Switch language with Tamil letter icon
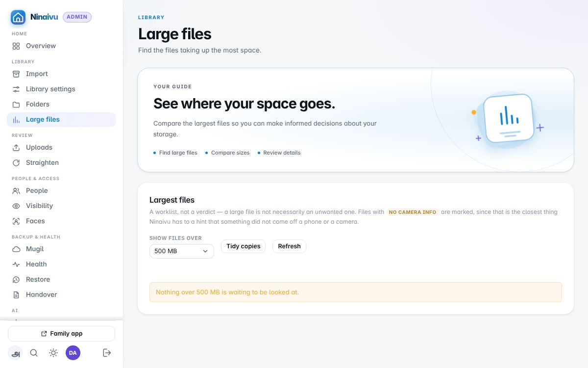This screenshot has height=368, width=588. pyautogui.click(x=15, y=353)
